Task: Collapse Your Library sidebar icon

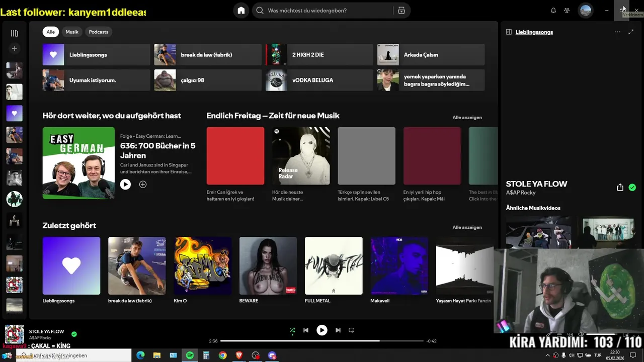Action: [14, 33]
